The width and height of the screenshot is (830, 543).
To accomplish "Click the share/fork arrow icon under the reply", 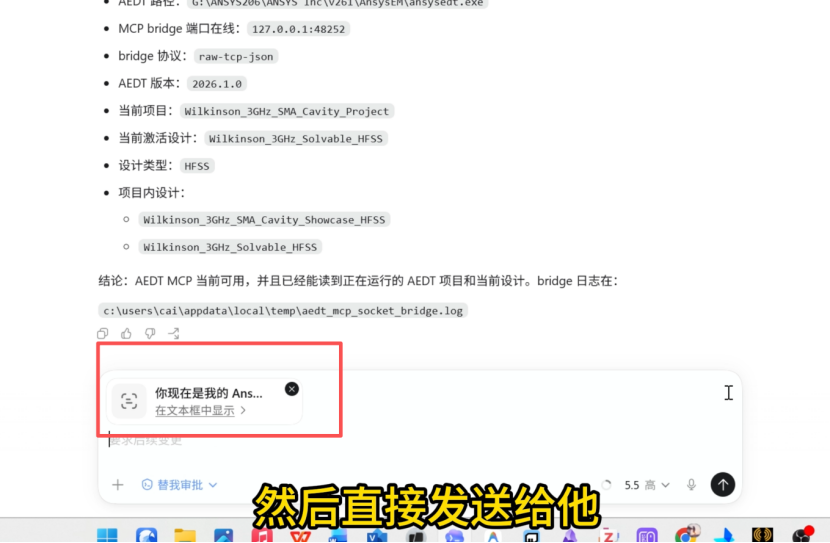I will click(x=174, y=333).
